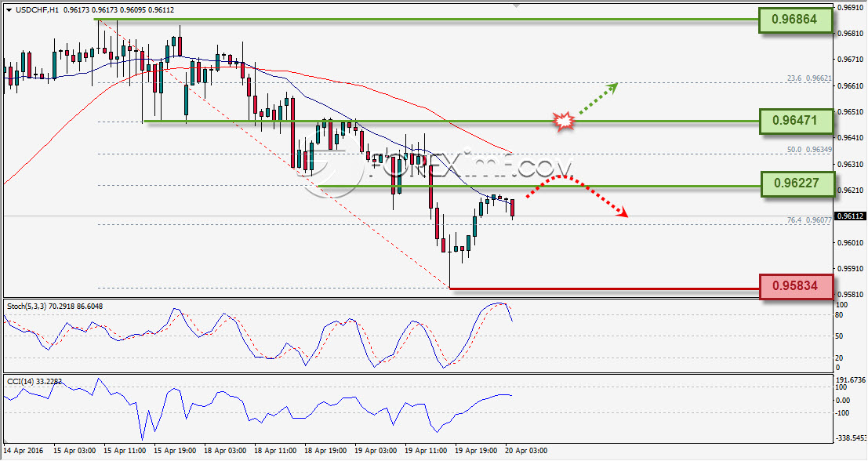Click the red starburst breakout marker
The height and width of the screenshot is (461, 868).
(564, 121)
